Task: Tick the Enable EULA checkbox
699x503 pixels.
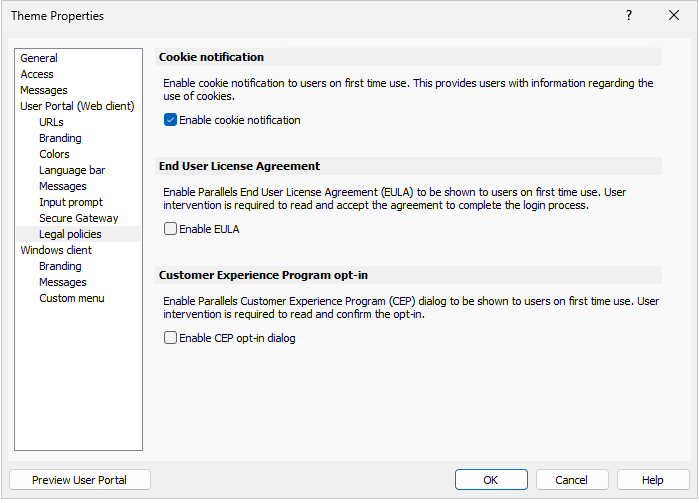Action: 170,229
